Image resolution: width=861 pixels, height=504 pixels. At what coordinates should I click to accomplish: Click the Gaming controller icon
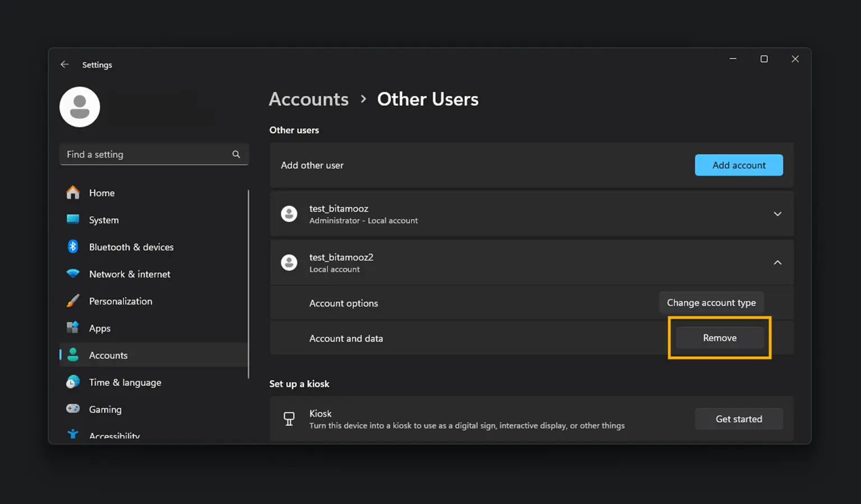[73, 409]
